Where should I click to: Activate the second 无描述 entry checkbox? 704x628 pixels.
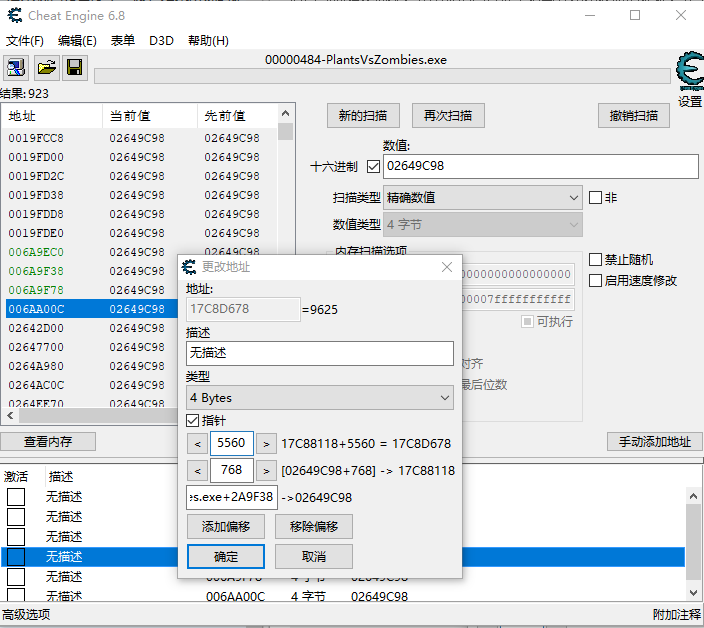16,517
